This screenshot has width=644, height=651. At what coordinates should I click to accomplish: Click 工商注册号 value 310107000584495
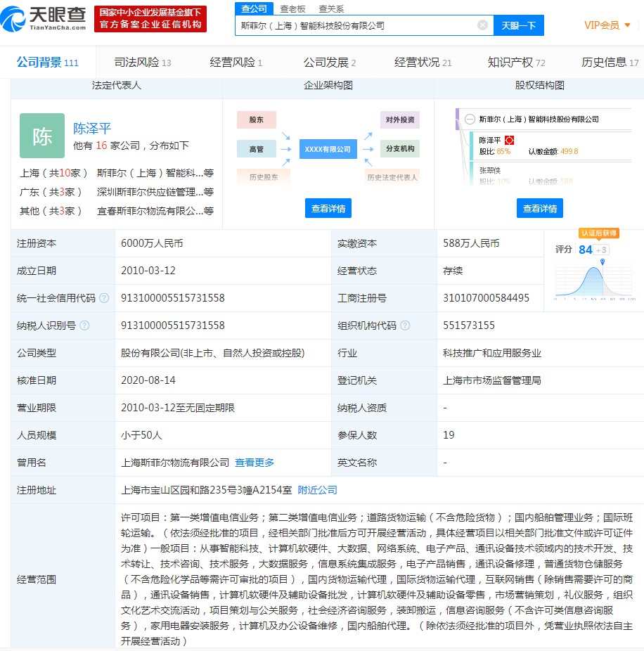pyautogui.click(x=487, y=298)
